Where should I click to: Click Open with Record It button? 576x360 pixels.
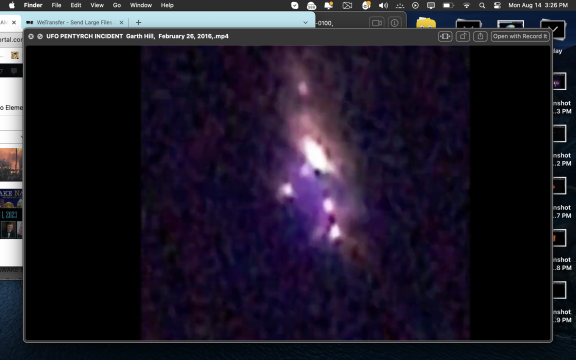(x=520, y=36)
